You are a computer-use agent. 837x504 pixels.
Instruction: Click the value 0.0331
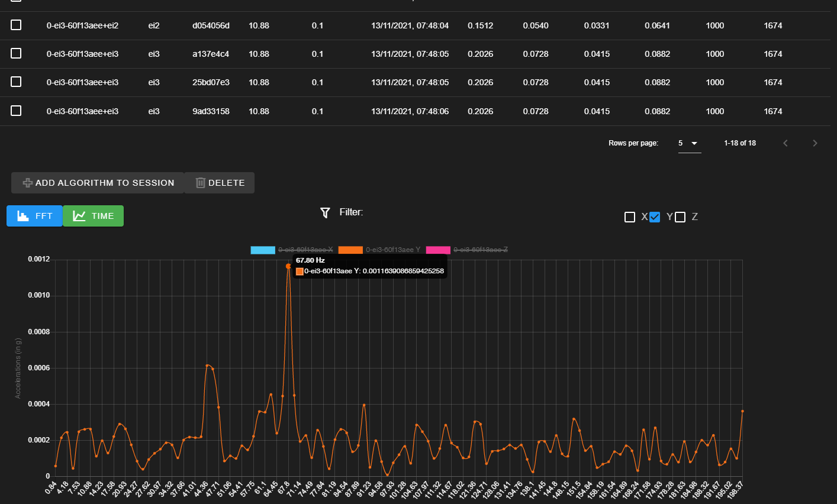597,25
